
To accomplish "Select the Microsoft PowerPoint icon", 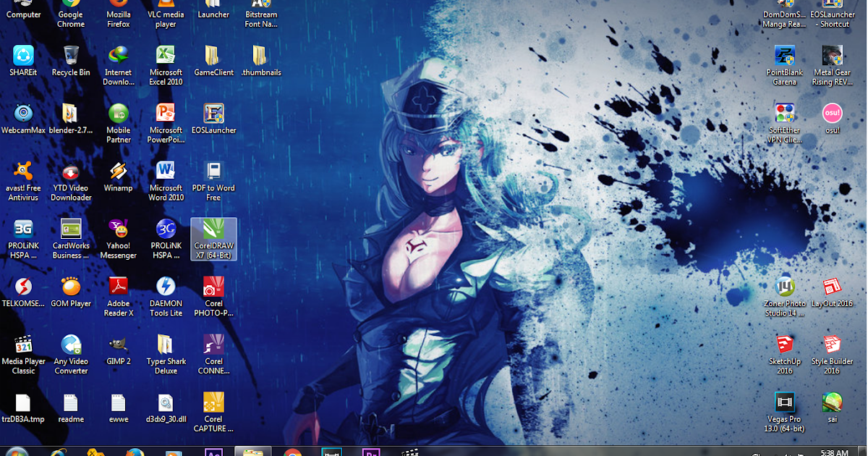I will pyautogui.click(x=166, y=123).
